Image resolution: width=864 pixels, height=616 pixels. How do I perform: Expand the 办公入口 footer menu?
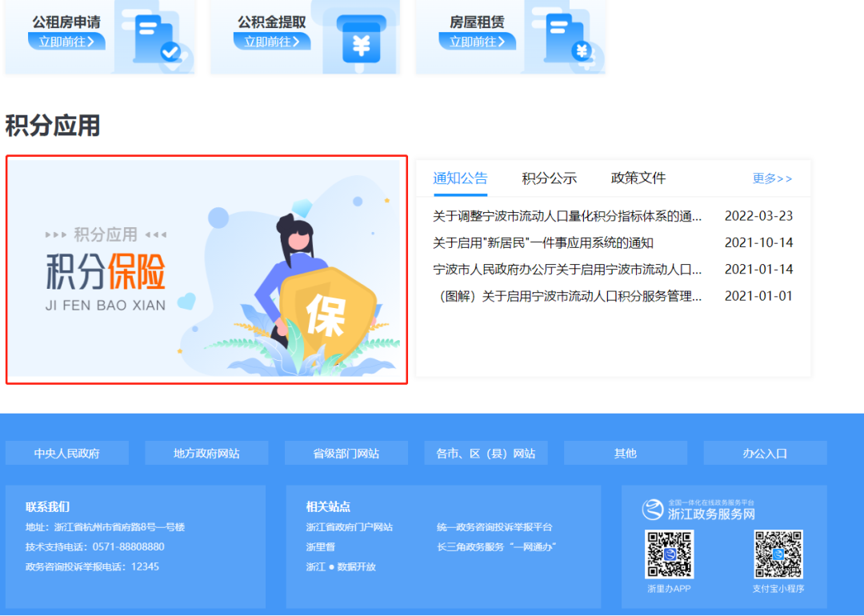[x=766, y=453]
